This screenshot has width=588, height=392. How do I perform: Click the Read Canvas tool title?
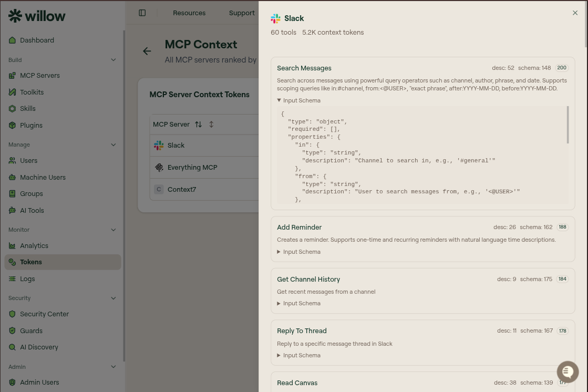point(297,383)
